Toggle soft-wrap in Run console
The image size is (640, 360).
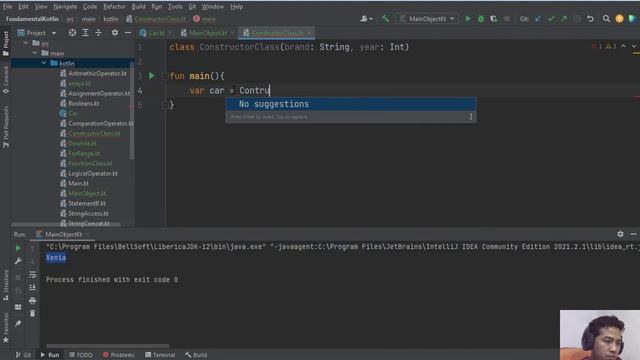tap(33, 274)
